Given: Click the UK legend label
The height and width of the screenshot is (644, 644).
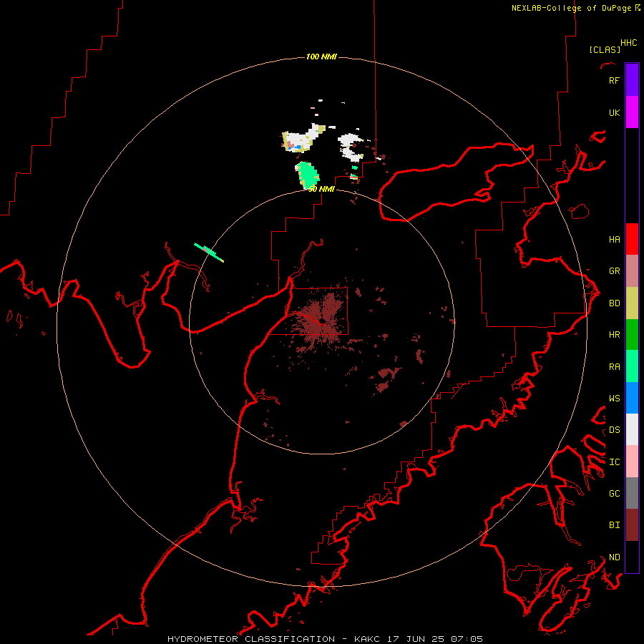Looking at the screenshot, I should click(614, 112).
